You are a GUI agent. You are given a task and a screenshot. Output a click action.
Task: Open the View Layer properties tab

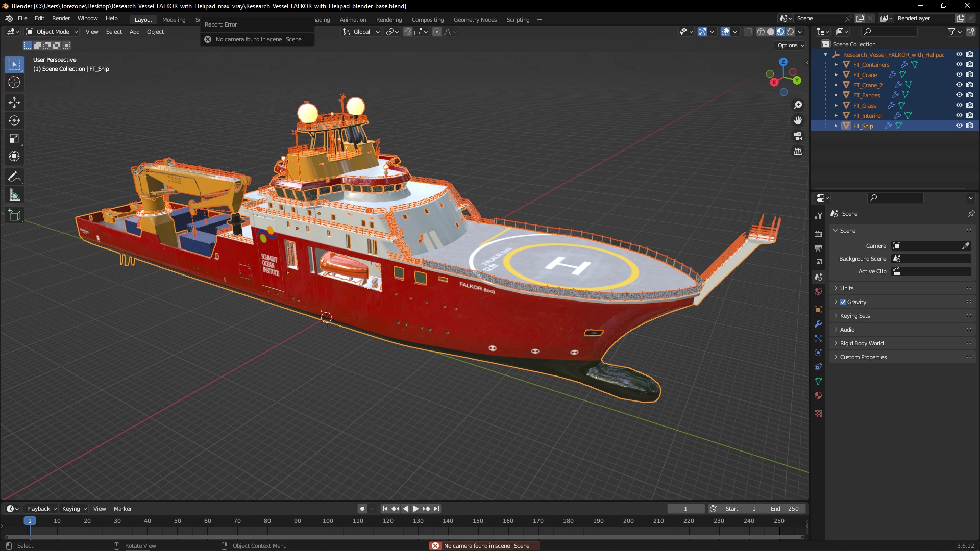click(x=818, y=263)
